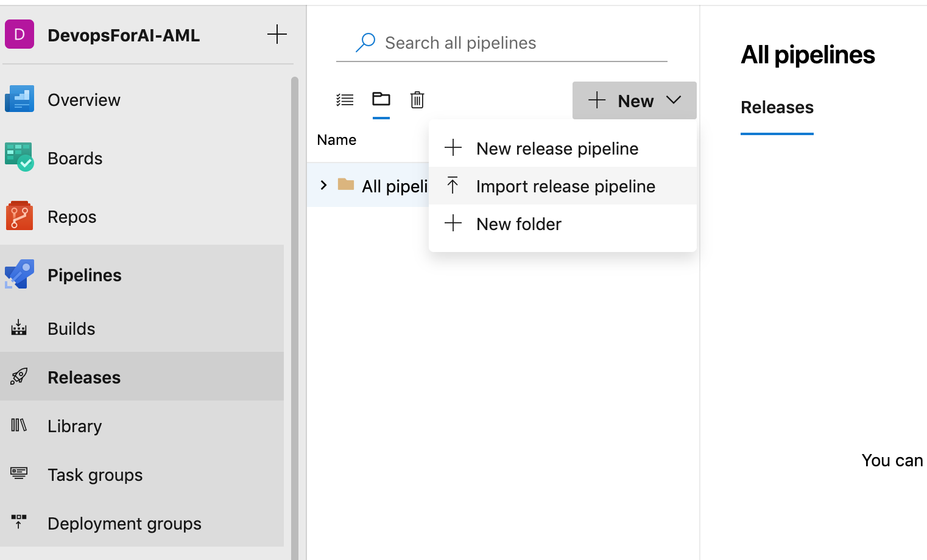The width and height of the screenshot is (927, 560).
Task: Click the Releases rocket icon
Action: (x=19, y=377)
